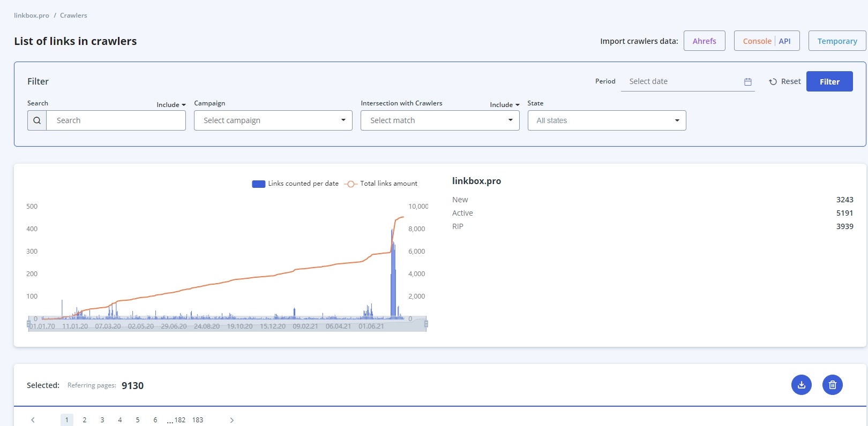Go to next page with right arrow
868x426 pixels.
point(231,420)
